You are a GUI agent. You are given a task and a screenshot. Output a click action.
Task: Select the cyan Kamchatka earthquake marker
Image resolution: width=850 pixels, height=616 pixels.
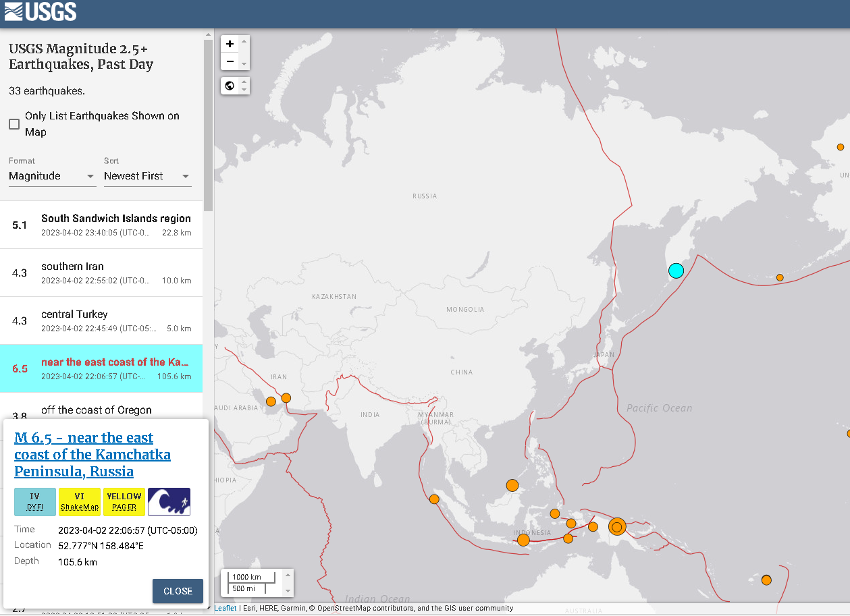[x=676, y=271]
